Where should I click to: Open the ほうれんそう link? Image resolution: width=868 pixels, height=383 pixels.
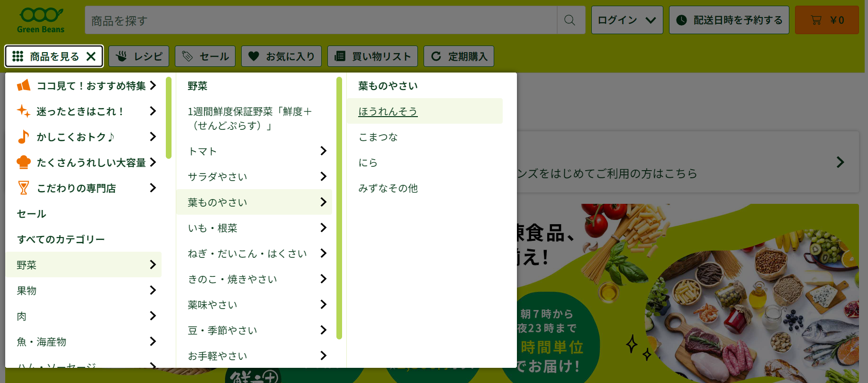pyautogui.click(x=388, y=111)
